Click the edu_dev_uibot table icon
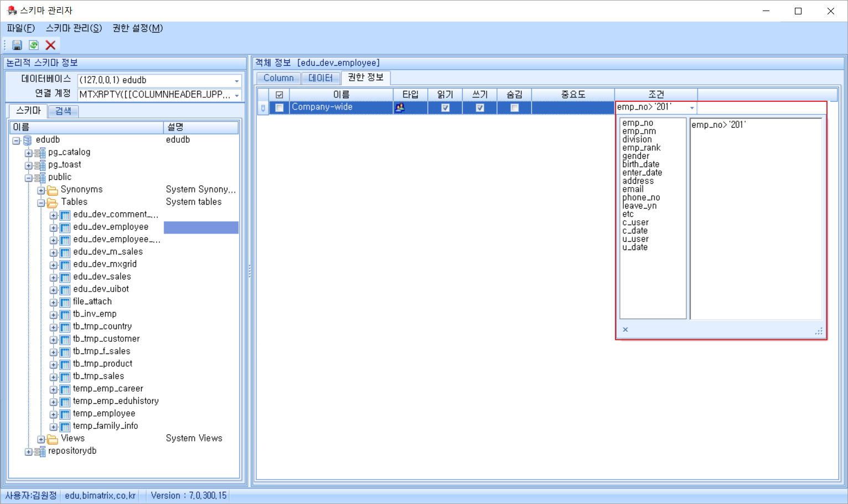Viewport: 848px width, 504px height. click(65, 290)
